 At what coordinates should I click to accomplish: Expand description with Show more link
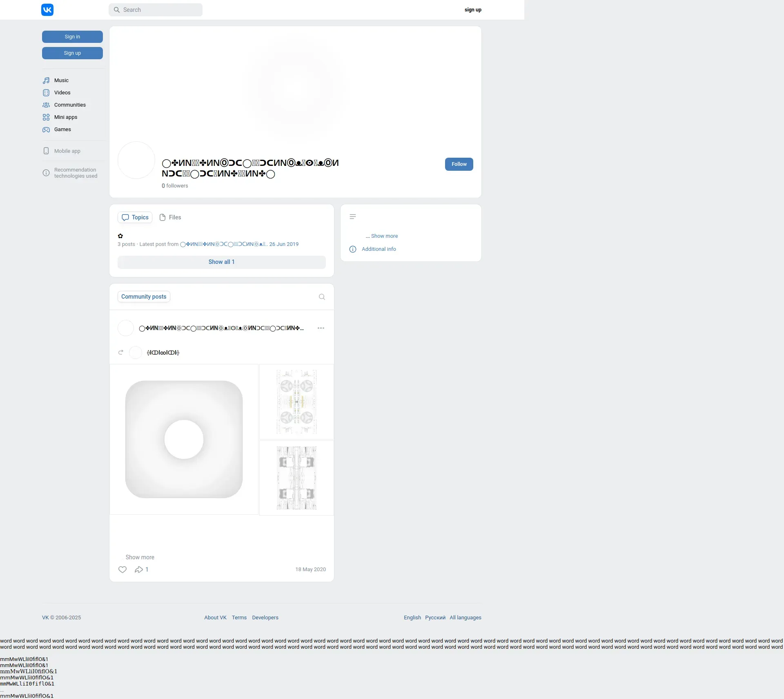pyautogui.click(x=384, y=236)
